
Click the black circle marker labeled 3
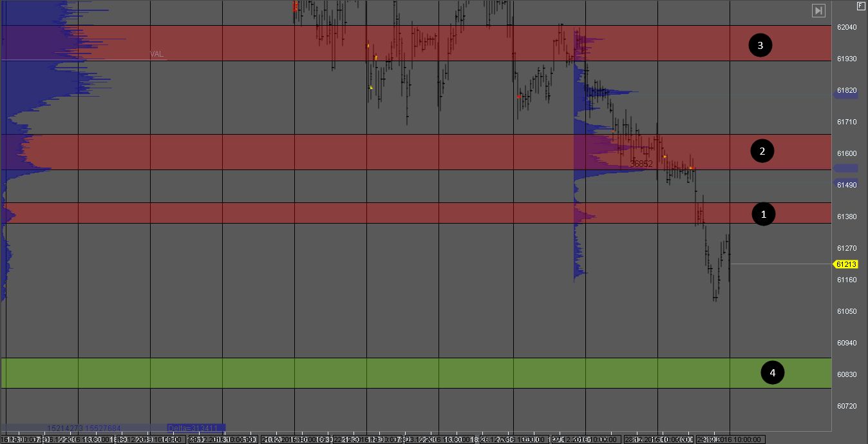760,46
